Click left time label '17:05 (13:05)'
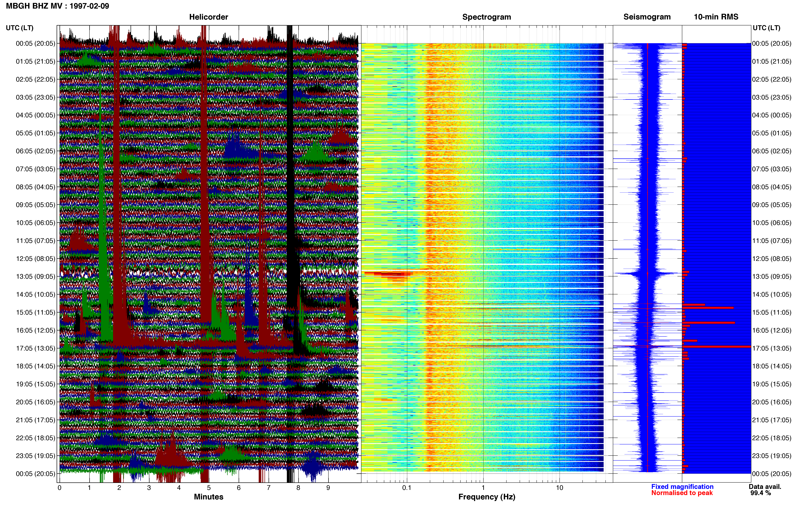 click(x=35, y=348)
